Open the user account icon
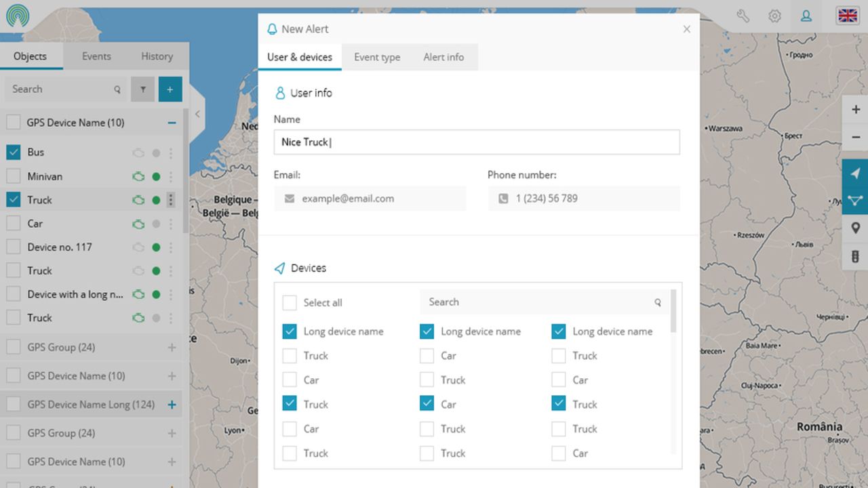Image resolution: width=868 pixels, height=488 pixels. pos(806,16)
